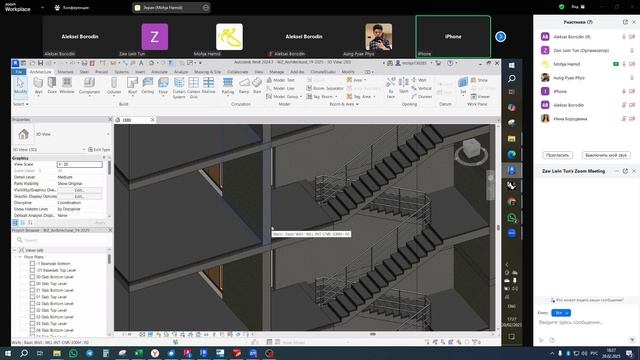The image size is (640, 360).
Task: Click the Model Line tool
Action: (x=280, y=88)
